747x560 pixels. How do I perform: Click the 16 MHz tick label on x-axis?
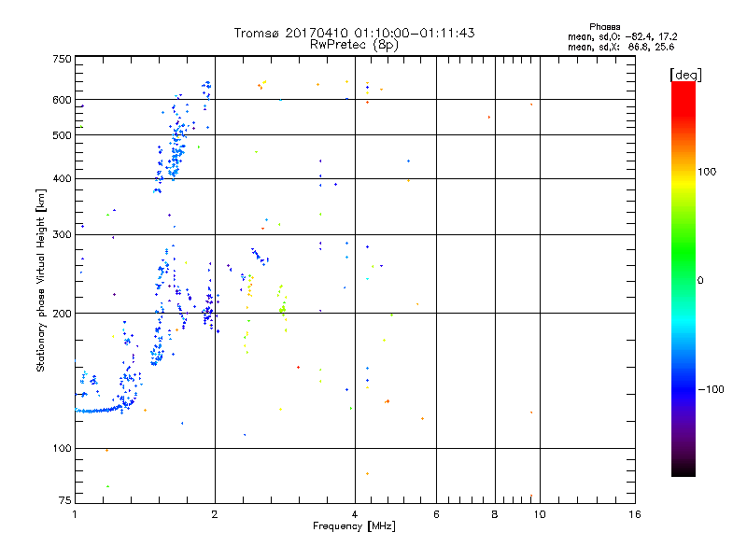pos(635,514)
